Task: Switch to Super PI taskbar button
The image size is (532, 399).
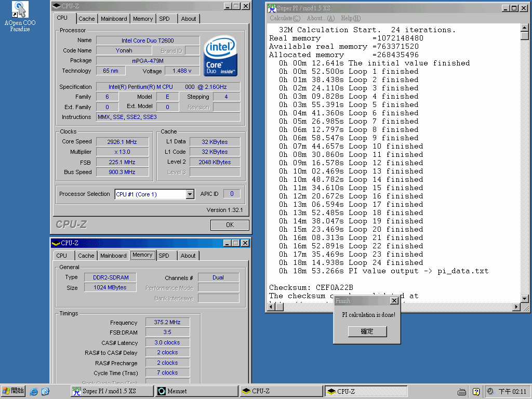Action: click(111, 391)
